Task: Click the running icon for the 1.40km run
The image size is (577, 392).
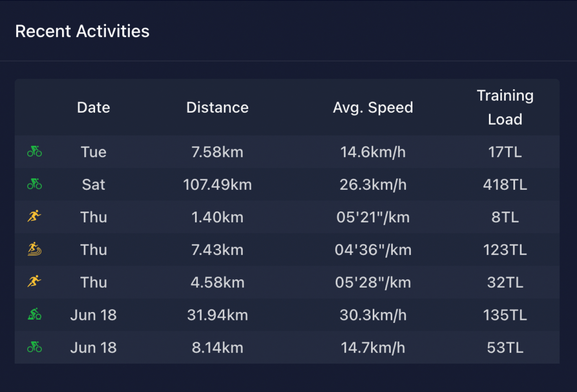Action: (34, 217)
